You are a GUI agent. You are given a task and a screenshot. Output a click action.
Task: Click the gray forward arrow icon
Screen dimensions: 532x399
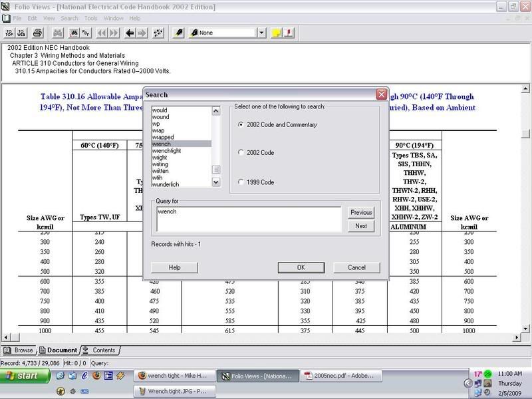point(142,33)
